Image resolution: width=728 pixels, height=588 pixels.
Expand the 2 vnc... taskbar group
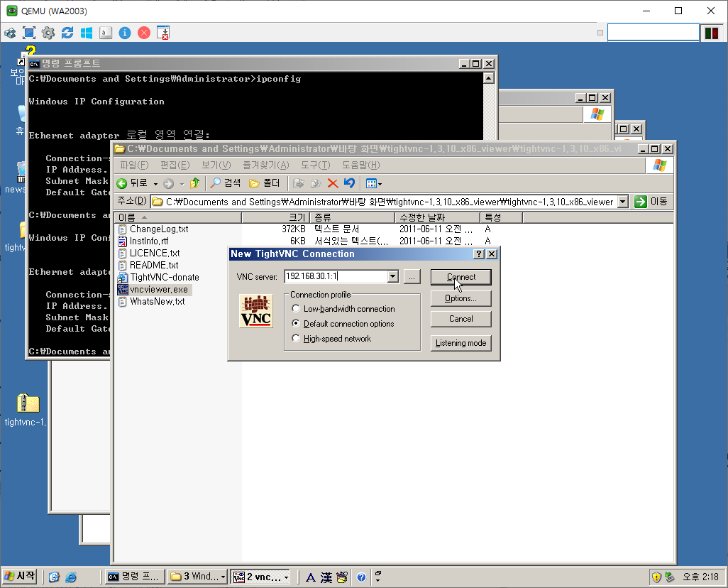point(260,577)
